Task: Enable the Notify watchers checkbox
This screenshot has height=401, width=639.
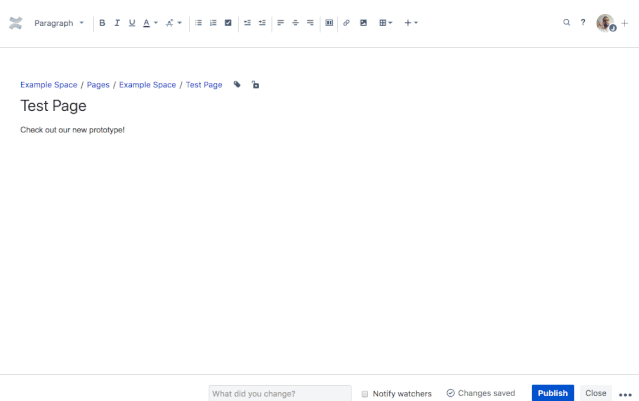Action: point(365,394)
